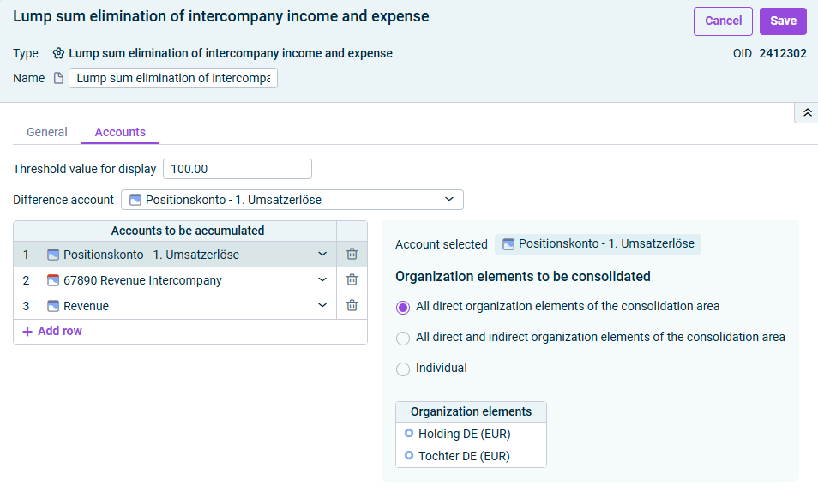Image resolution: width=818 pixels, height=504 pixels.
Task: Open the Revenue row account dropdown
Action: click(322, 305)
